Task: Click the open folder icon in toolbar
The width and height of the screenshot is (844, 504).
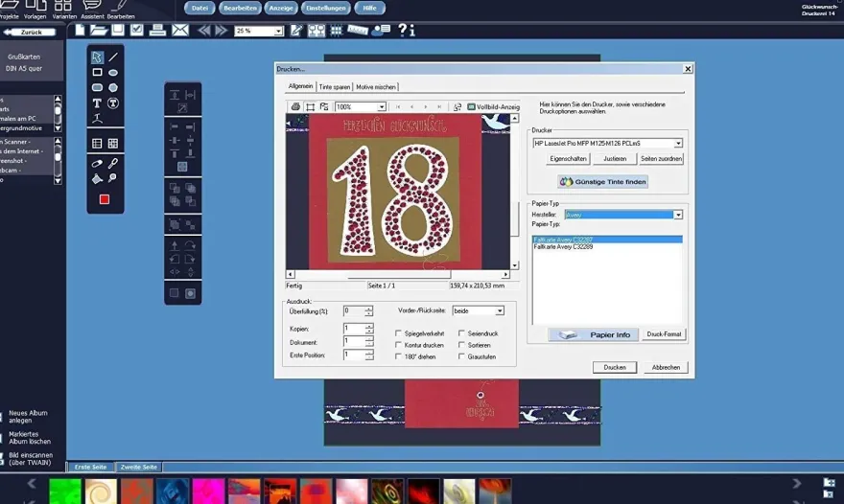Action: click(x=99, y=30)
